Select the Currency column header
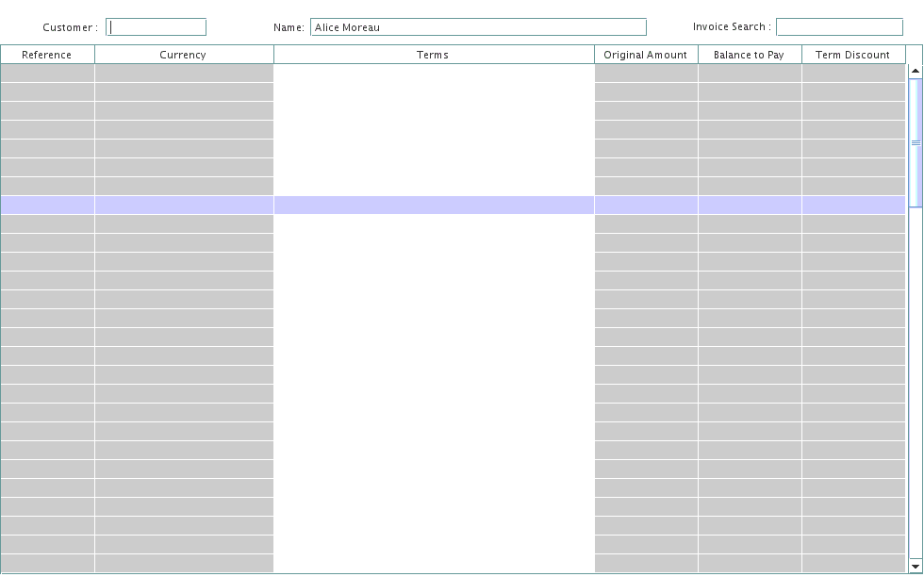The height and width of the screenshot is (577, 924). pyautogui.click(x=183, y=55)
